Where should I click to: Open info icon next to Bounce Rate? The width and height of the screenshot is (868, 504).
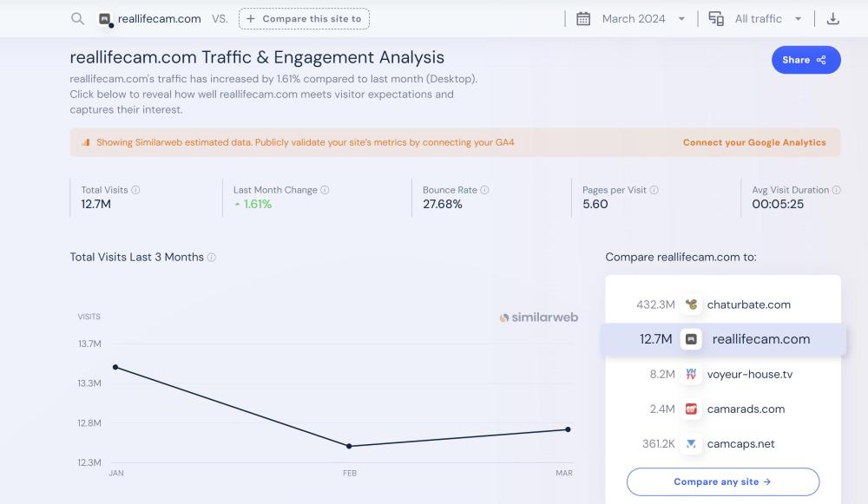click(x=484, y=190)
